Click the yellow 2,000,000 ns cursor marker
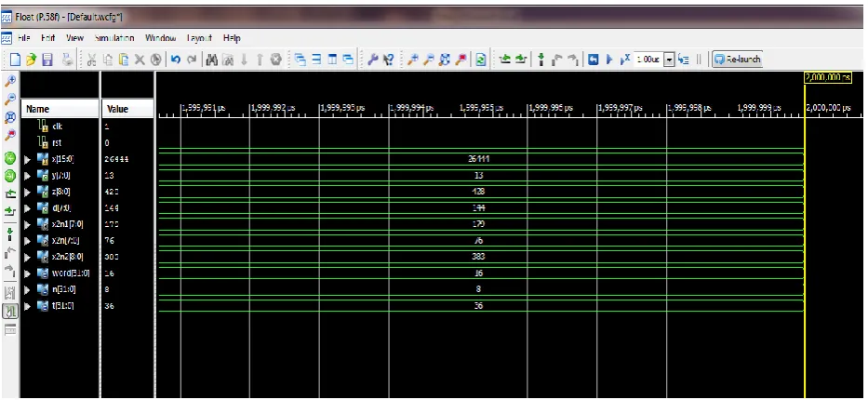Viewport: 868px width, 400px height. click(x=827, y=77)
